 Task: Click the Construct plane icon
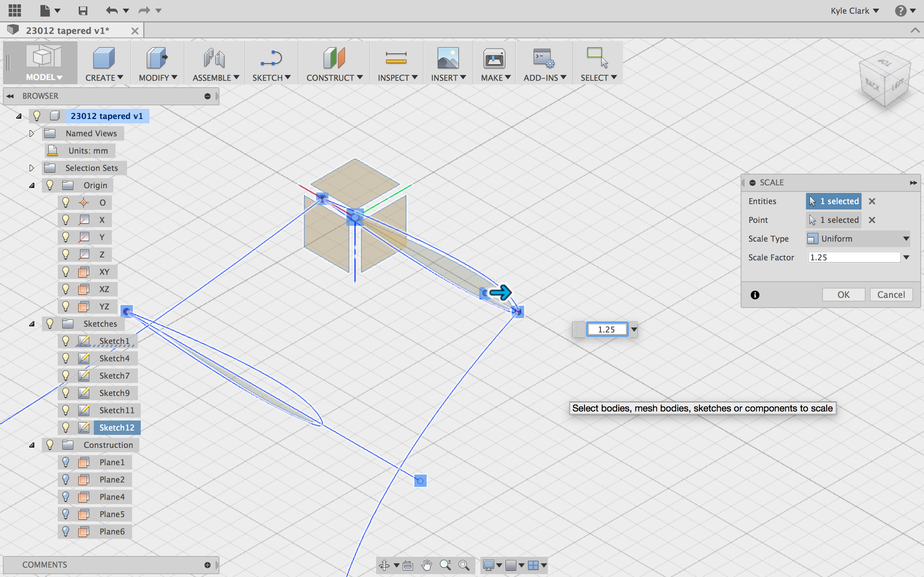tap(334, 58)
